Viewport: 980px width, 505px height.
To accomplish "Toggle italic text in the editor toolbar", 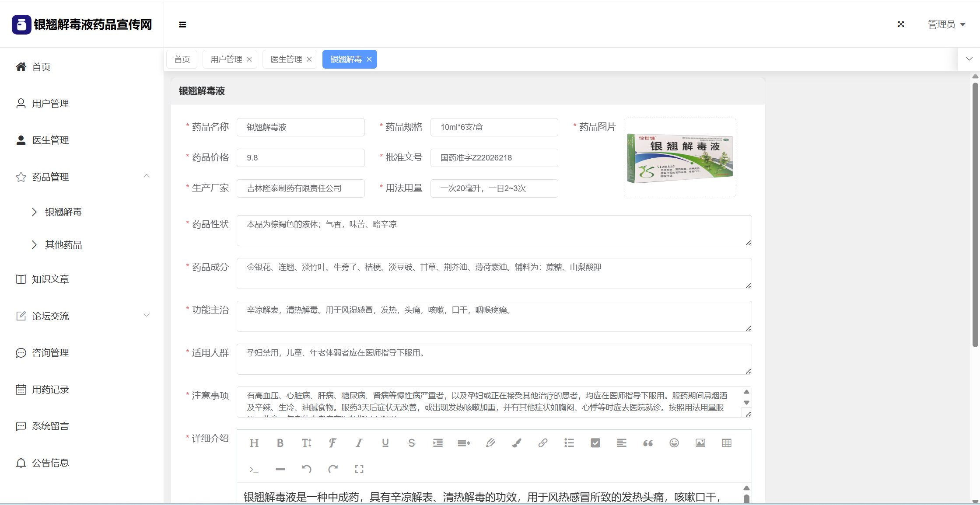I will point(359,443).
